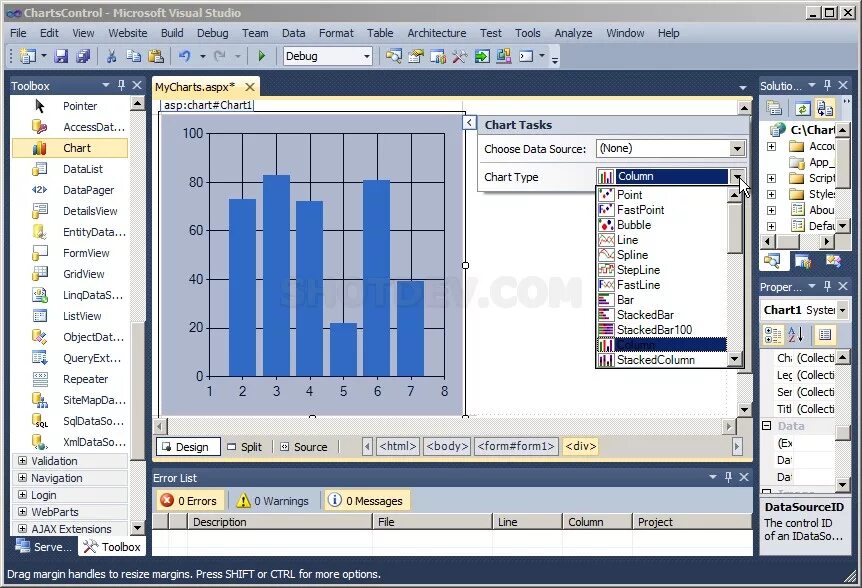This screenshot has height=588, width=862.
Task: Click the Description column header in Error List
Action: pos(280,522)
